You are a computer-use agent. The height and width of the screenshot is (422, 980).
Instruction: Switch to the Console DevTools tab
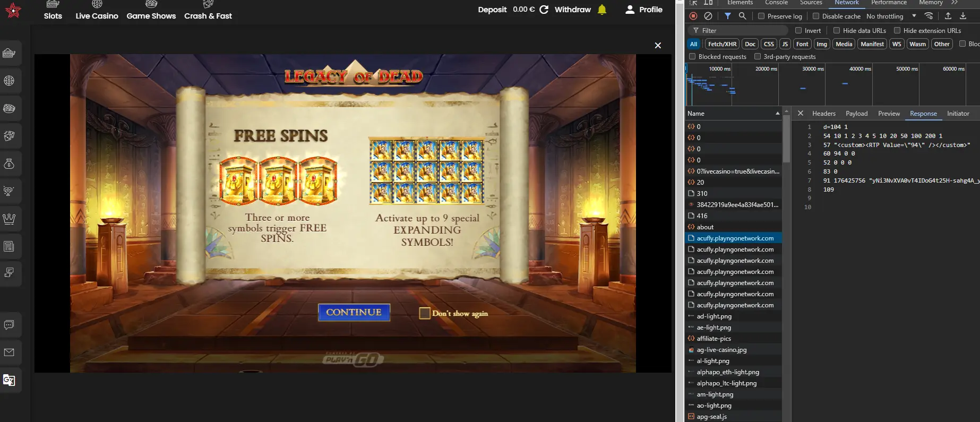point(776,3)
